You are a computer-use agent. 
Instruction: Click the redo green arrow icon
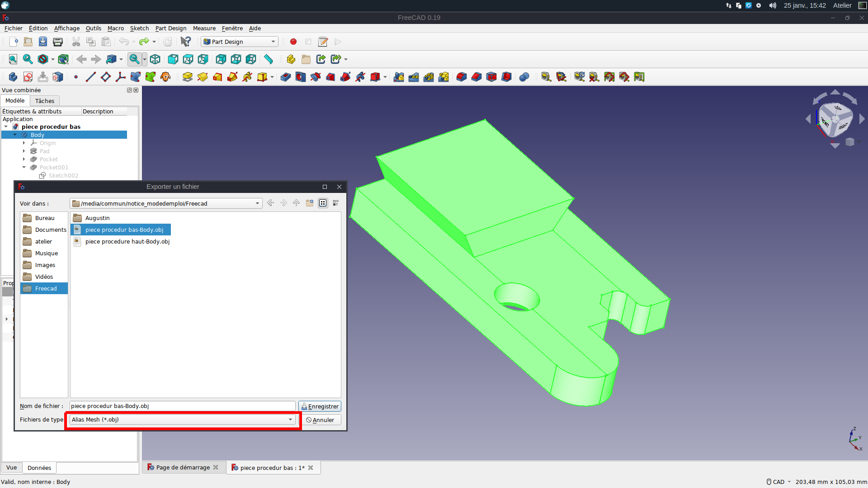tap(144, 42)
